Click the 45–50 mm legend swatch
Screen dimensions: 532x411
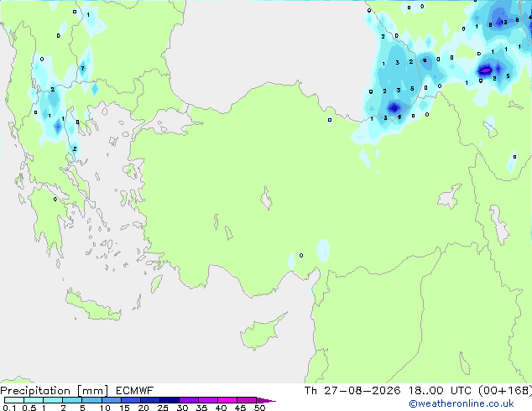click(247, 400)
